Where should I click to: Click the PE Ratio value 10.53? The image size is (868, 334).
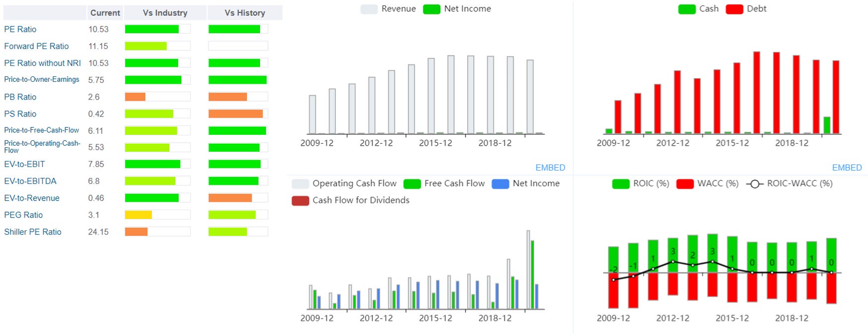click(98, 29)
